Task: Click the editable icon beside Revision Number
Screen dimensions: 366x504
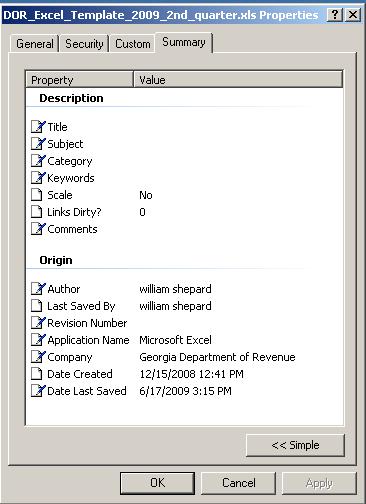Action: pos(38,323)
